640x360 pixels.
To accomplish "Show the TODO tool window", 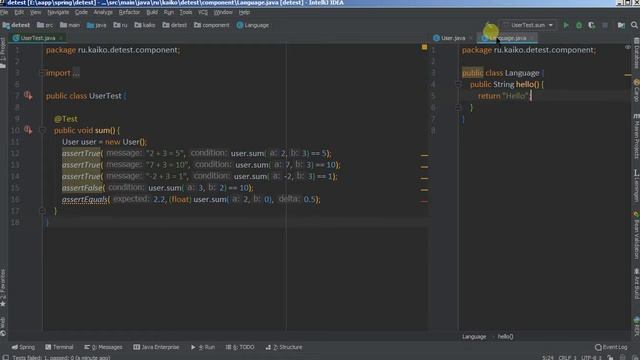I will [x=240, y=347].
